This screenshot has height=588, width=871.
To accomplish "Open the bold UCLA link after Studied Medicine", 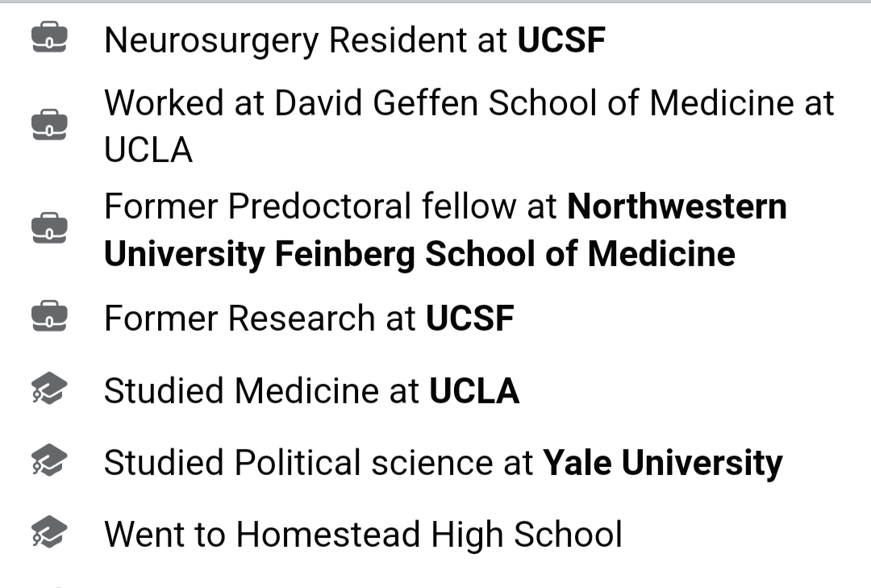I will click(474, 390).
